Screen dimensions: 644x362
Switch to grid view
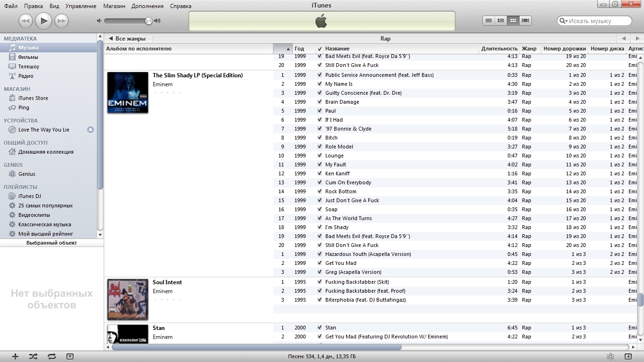click(x=513, y=20)
